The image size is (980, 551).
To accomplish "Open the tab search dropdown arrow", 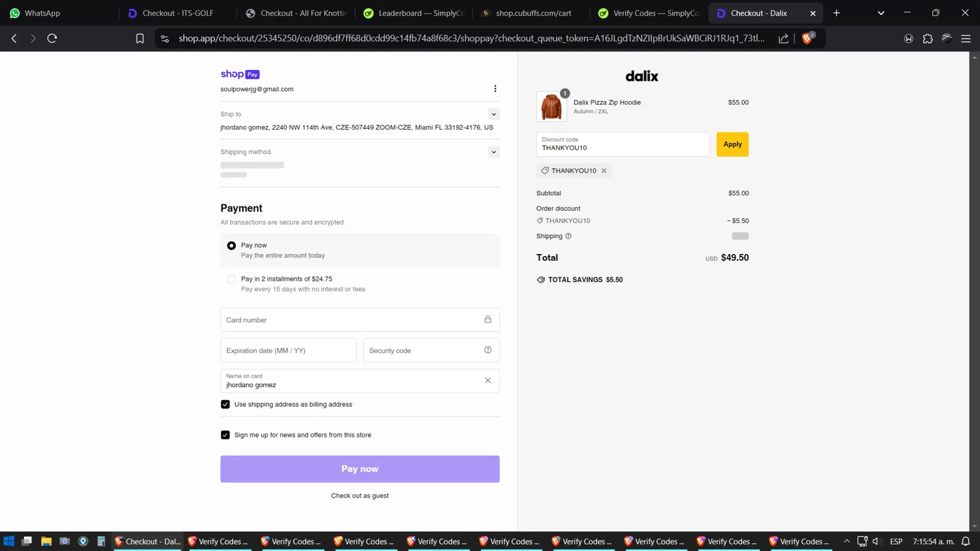I will coord(881,13).
